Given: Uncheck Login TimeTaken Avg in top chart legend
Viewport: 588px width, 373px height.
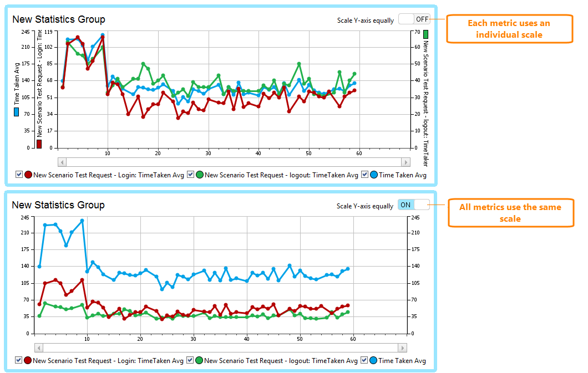Looking at the screenshot, I should (19, 175).
